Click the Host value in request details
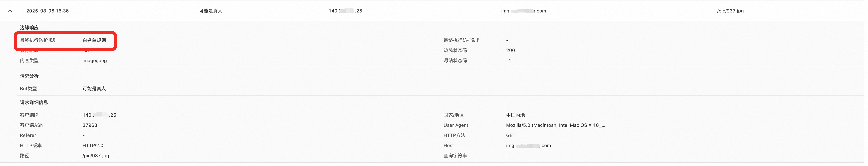 click(x=528, y=146)
